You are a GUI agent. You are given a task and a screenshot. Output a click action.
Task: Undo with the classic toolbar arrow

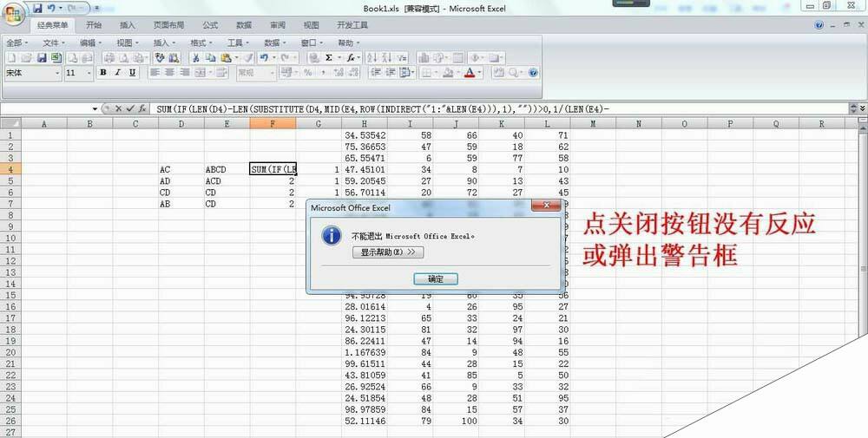click(x=264, y=57)
